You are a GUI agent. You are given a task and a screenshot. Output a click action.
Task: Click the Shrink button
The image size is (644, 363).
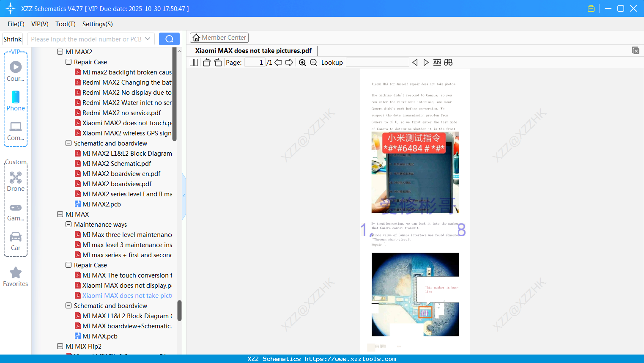[x=13, y=39]
